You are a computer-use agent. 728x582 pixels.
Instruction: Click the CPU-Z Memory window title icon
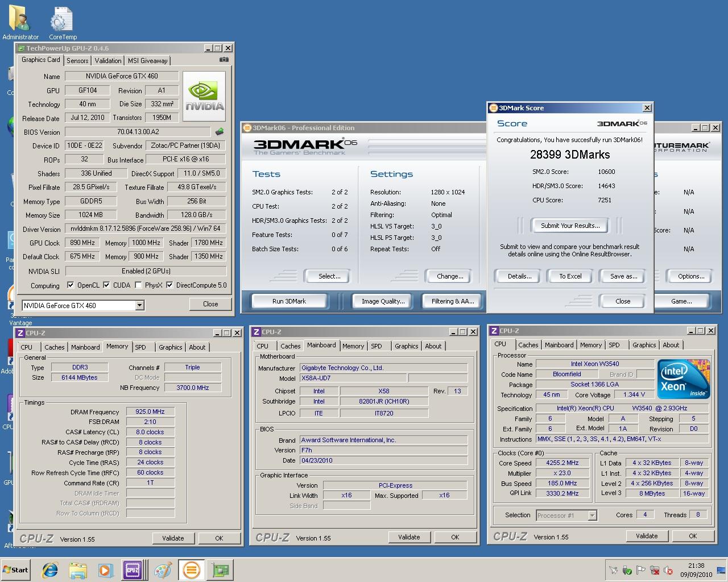(20, 333)
